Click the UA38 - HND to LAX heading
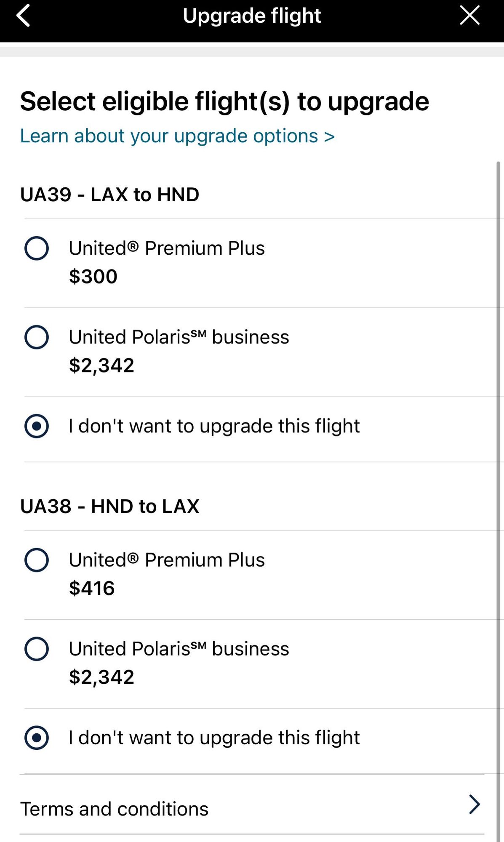 pos(109,506)
